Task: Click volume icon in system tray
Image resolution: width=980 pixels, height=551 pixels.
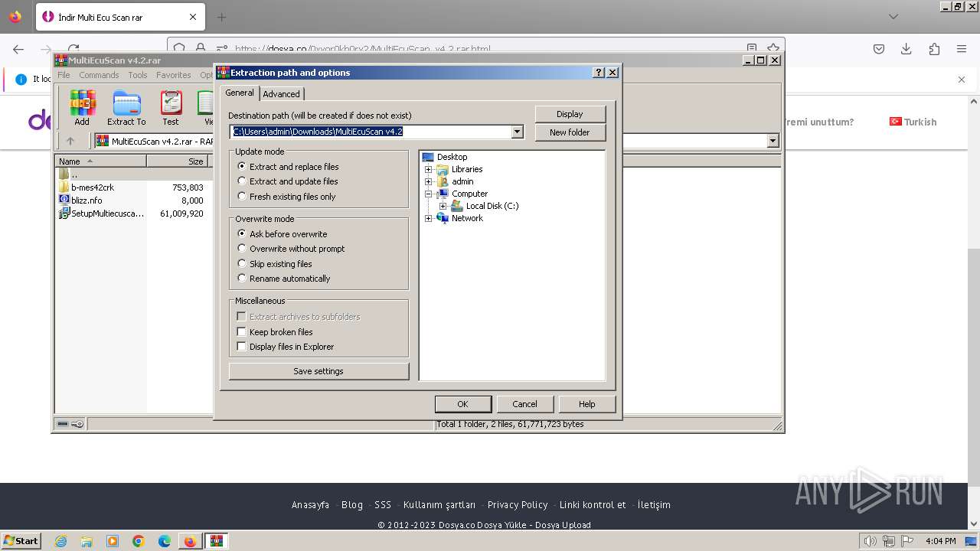Action: click(871, 541)
